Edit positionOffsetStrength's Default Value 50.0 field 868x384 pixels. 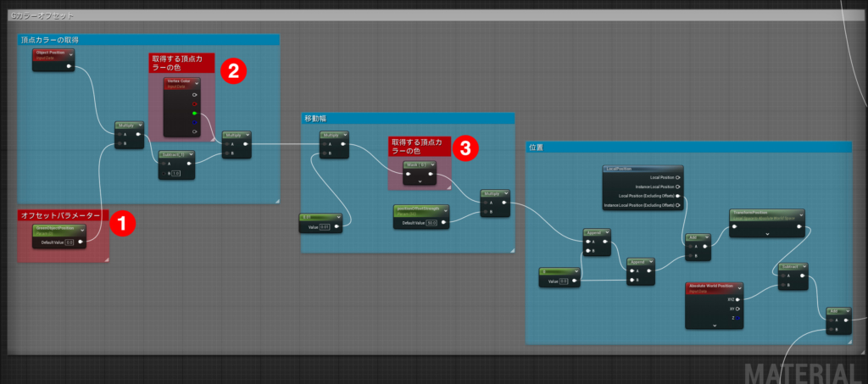(431, 223)
